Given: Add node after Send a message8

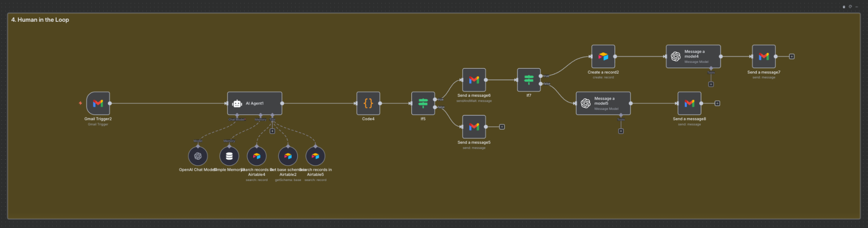Looking at the screenshot, I should coord(717,103).
